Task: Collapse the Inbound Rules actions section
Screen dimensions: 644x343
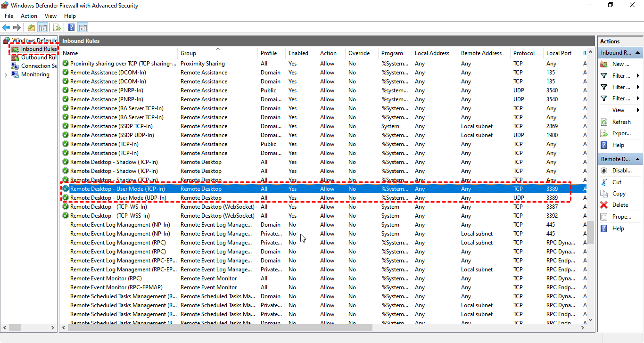Action: click(637, 53)
